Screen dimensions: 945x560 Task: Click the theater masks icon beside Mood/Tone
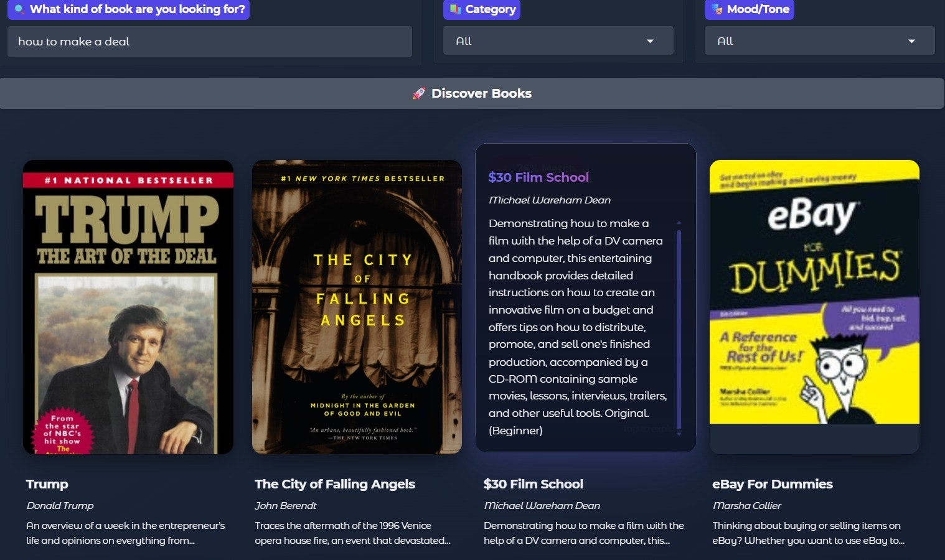[717, 9]
